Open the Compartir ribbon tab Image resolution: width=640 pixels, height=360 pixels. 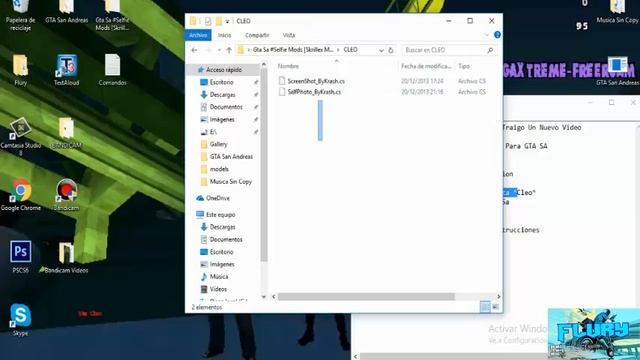pyautogui.click(x=257, y=35)
